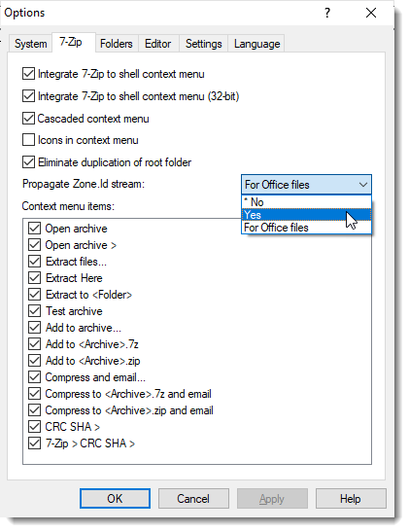Toggle Cascaded context menu checkbox
409x532 pixels.
click(28, 119)
